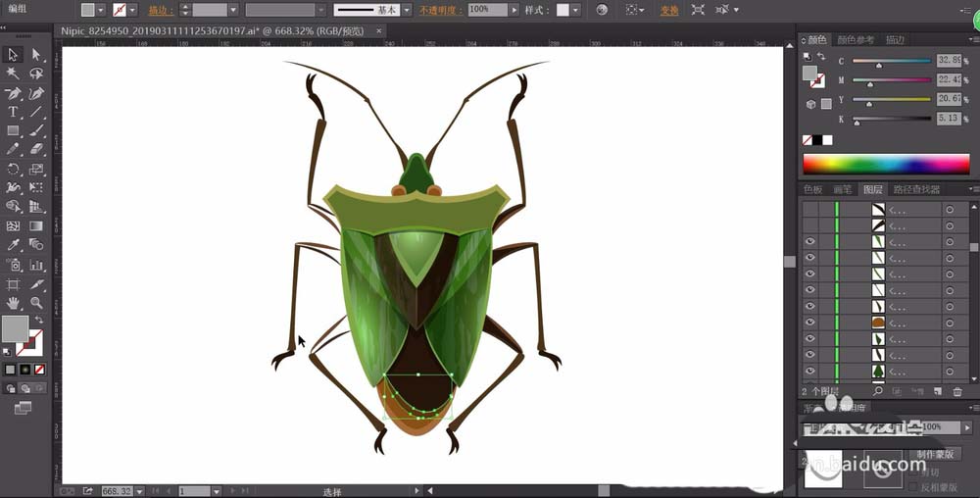The image size is (980, 498).
Task: Click the 描边 stroke link
Action: pos(160,10)
